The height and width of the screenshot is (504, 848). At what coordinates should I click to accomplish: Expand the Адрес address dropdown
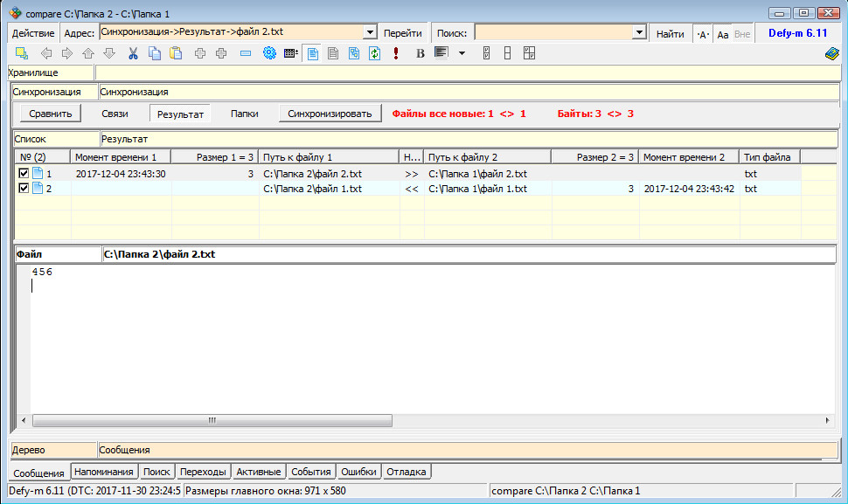[370, 32]
